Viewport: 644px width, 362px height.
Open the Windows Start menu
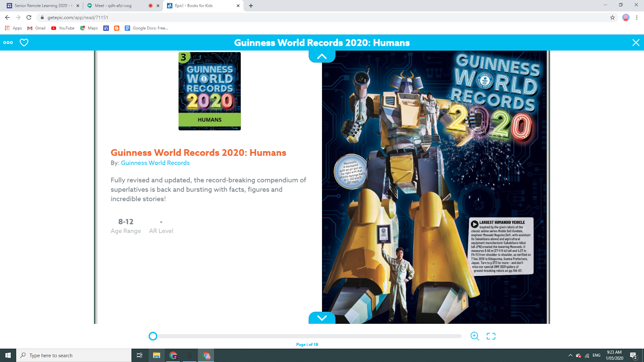click(8, 356)
